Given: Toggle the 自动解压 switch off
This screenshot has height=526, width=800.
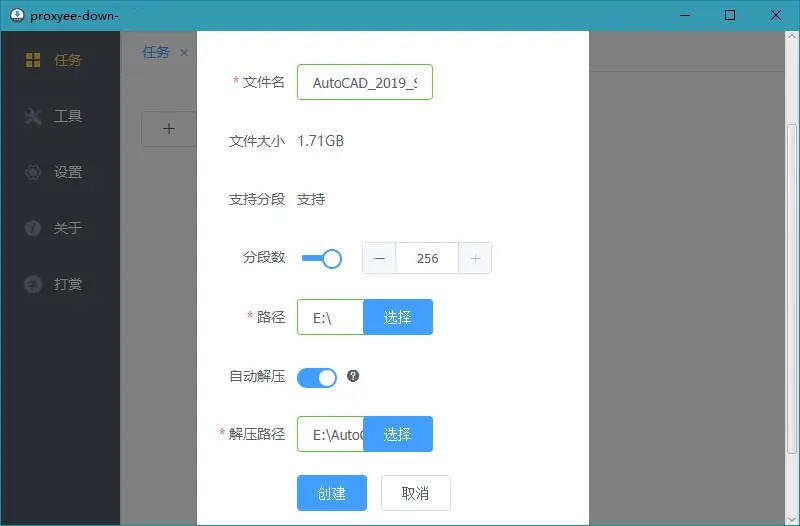Looking at the screenshot, I should click(x=317, y=378).
